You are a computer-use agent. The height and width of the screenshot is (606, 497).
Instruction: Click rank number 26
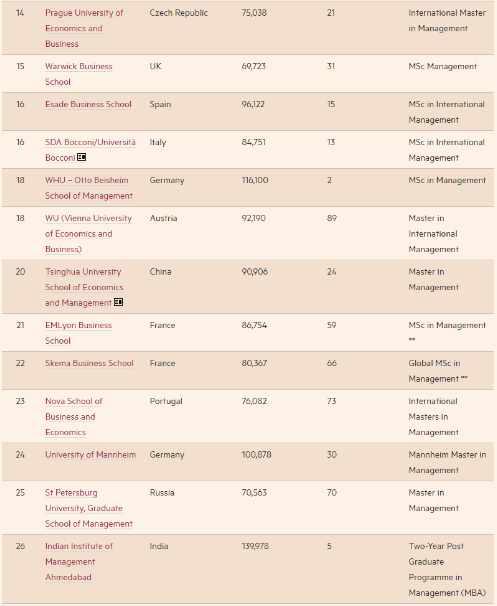[20, 546]
